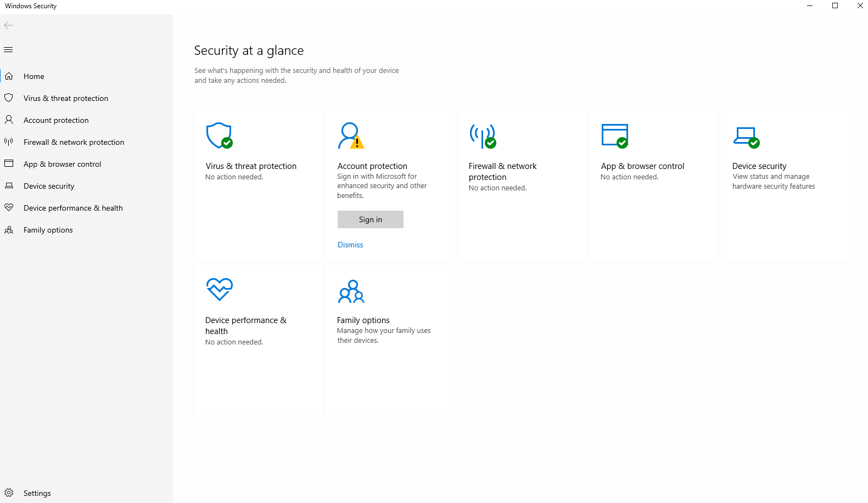
Task: Click the shield icon in sidebar
Action: (9, 98)
